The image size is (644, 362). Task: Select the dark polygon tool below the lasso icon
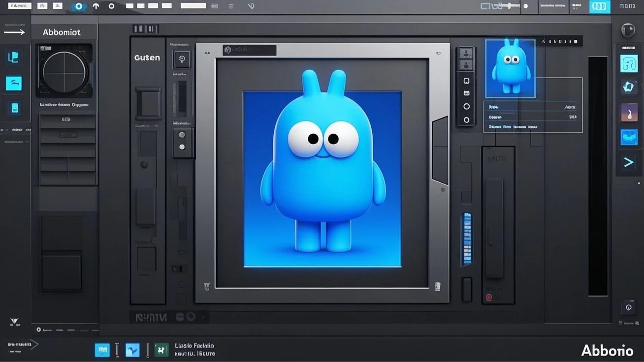pos(629,87)
